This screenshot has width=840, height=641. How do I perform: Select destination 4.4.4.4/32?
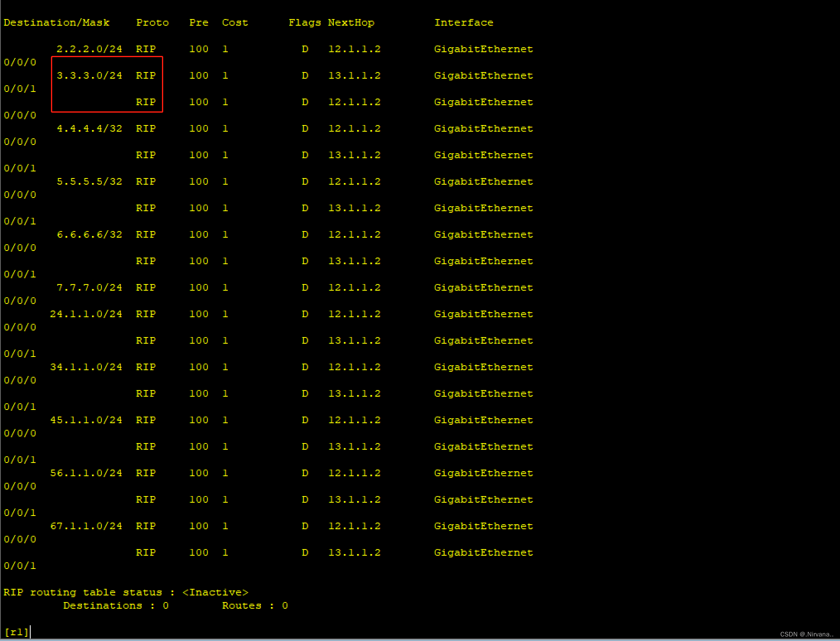pyautogui.click(x=89, y=129)
